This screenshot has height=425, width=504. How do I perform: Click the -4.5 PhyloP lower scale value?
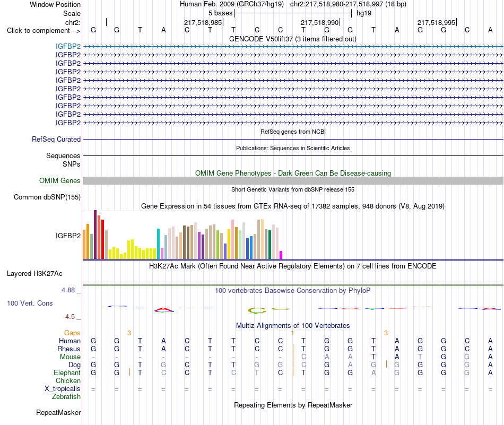pyautogui.click(x=69, y=317)
